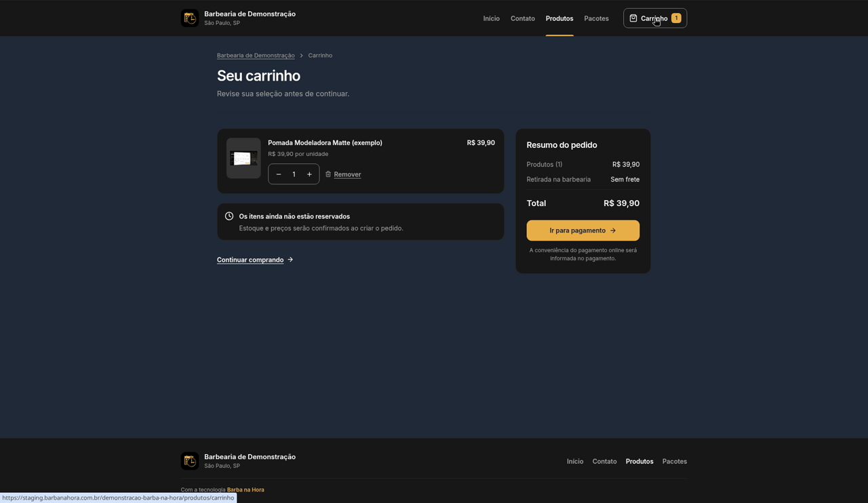Image resolution: width=868 pixels, height=503 pixels.
Task: Click the Resumo do pedido heading
Action: pyautogui.click(x=561, y=145)
